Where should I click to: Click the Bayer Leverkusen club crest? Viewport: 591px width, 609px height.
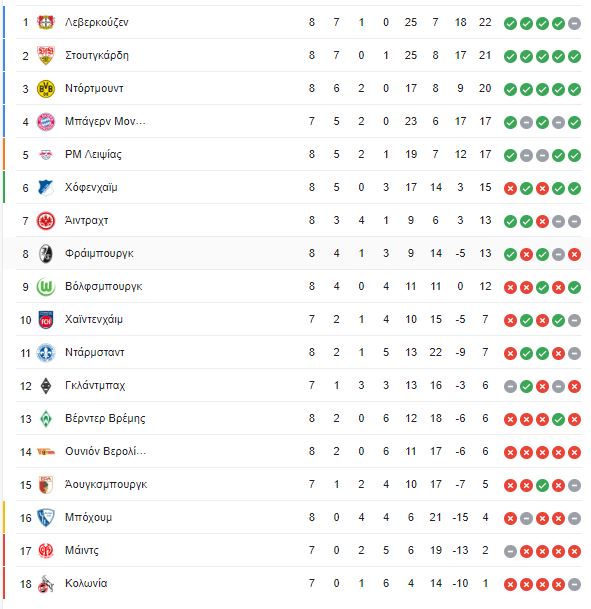click(x=45, y=22)
